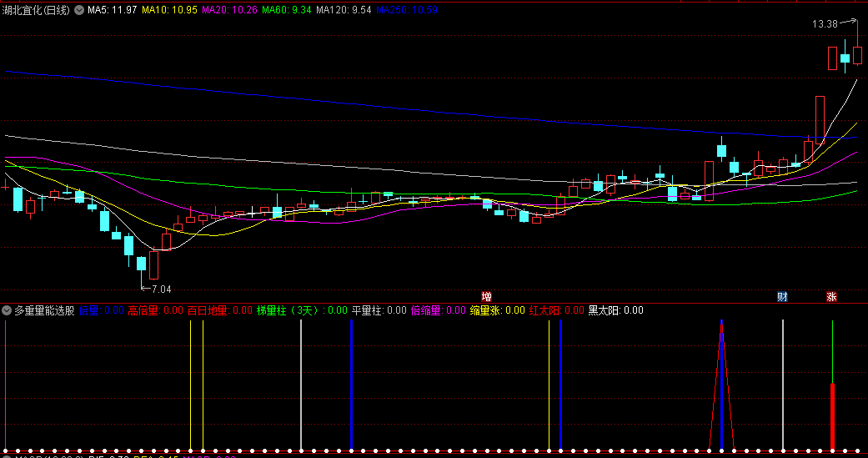Select the MA120: 9.54 indicator label
This screenshot has width=868, height=458.
point(344,10)
